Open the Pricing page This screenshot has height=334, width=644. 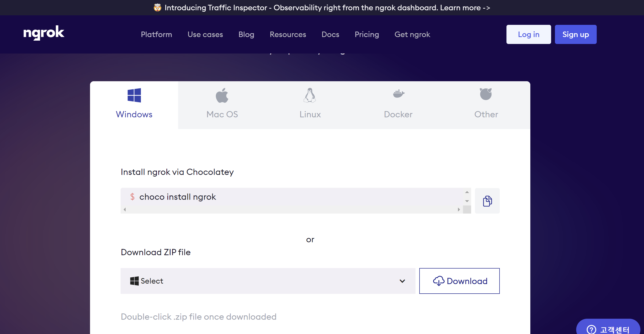pyautogui.click(x=367, y=35)
